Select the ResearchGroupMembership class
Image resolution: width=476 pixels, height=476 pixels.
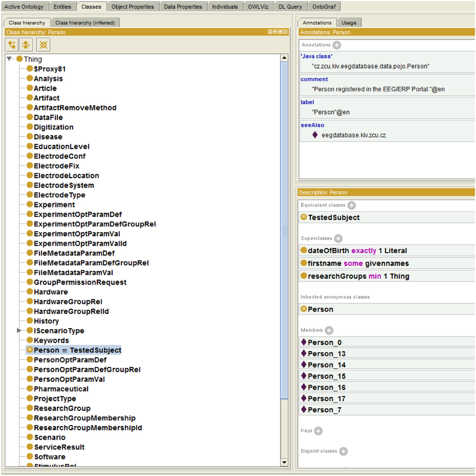click(84, 418)
